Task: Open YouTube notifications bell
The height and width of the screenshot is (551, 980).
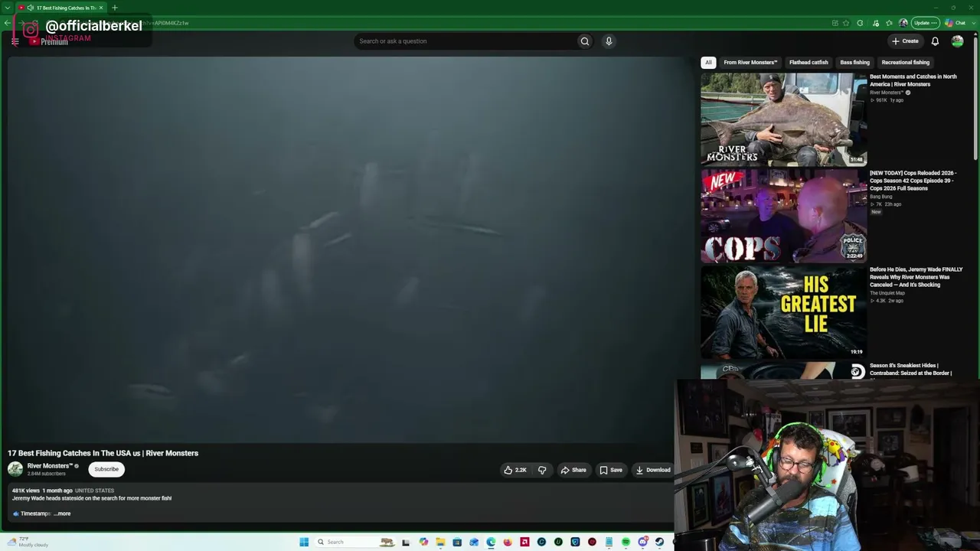Action: [935, 41]
